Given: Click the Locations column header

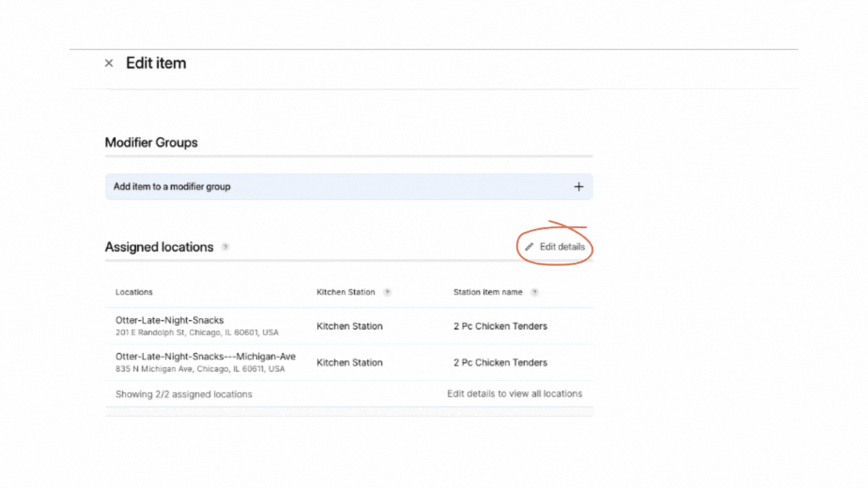Looking at the screenshot, I should (134, 292).
